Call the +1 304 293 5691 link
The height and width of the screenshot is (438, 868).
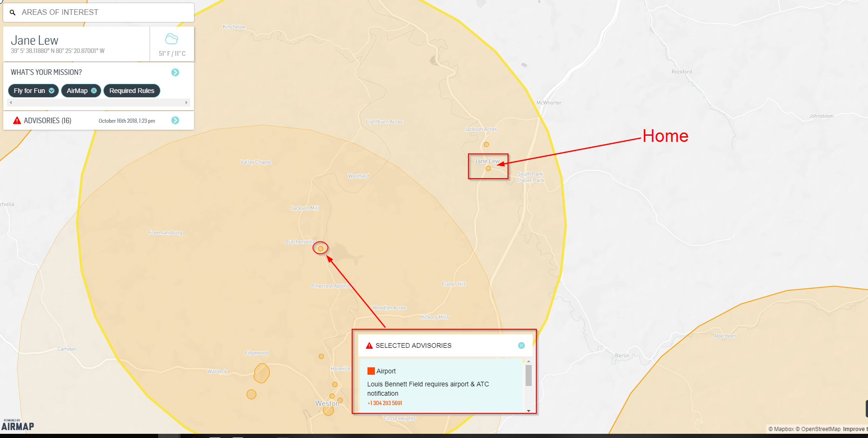(x=385, y=403)
